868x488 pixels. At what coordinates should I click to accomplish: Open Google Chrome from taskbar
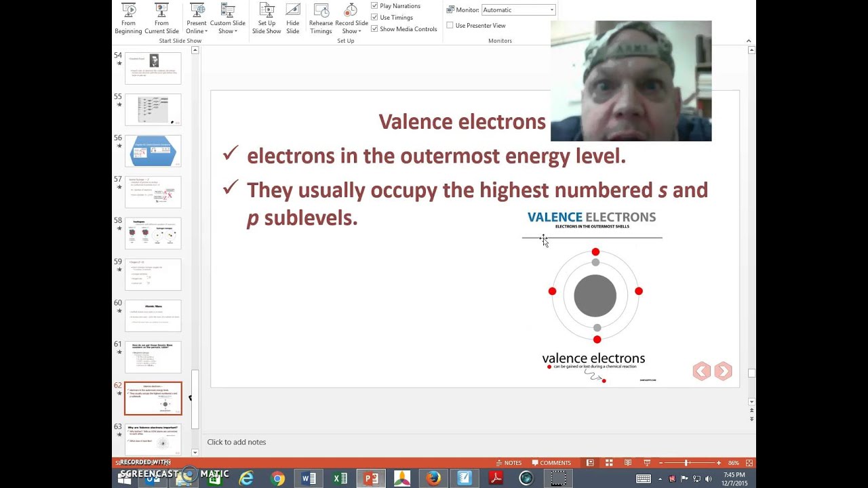277,479
